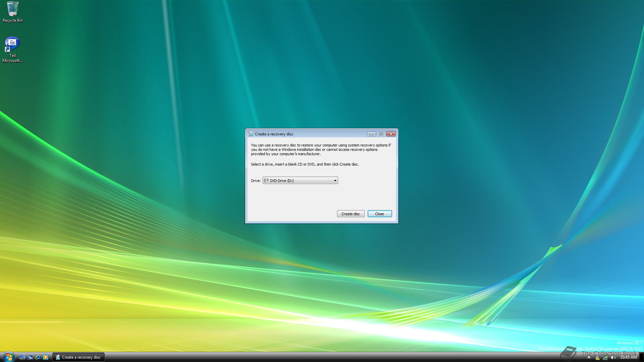Image resolution: width=644 pixels, height=362 pixels.
Task: Click the Create disc button
Action: (x=351, y=214)
